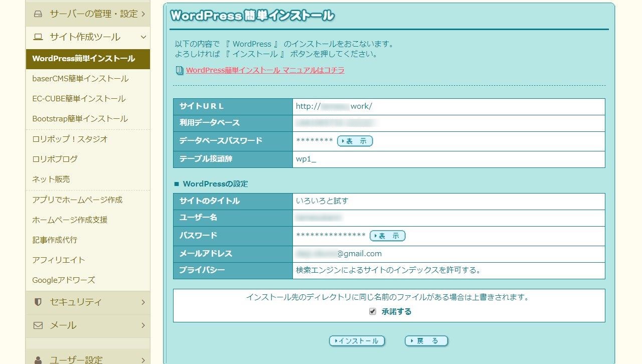Viewport: 642px width, 364px height.
Task: Open ロリポブログ menu item
Action: click(x=88, y=159)
